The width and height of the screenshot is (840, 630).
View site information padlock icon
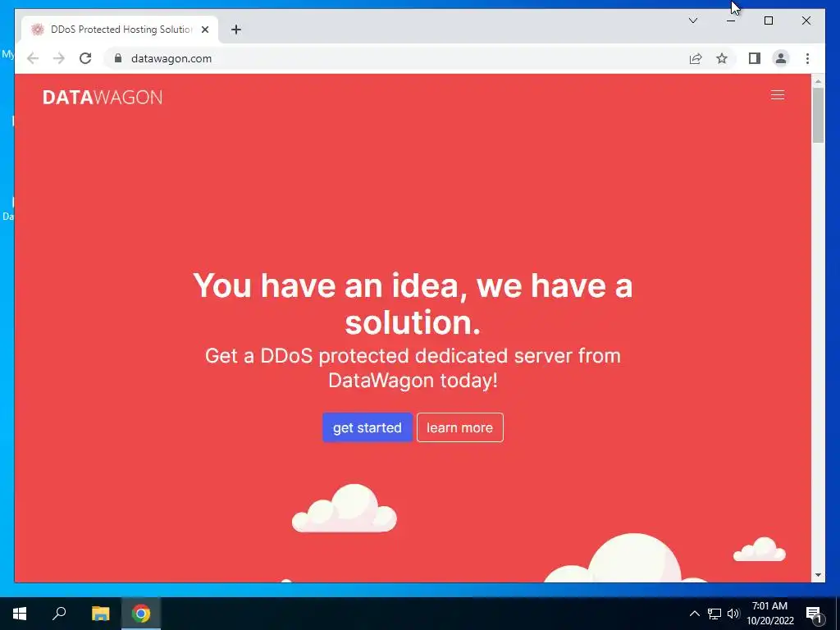(118, 58)
